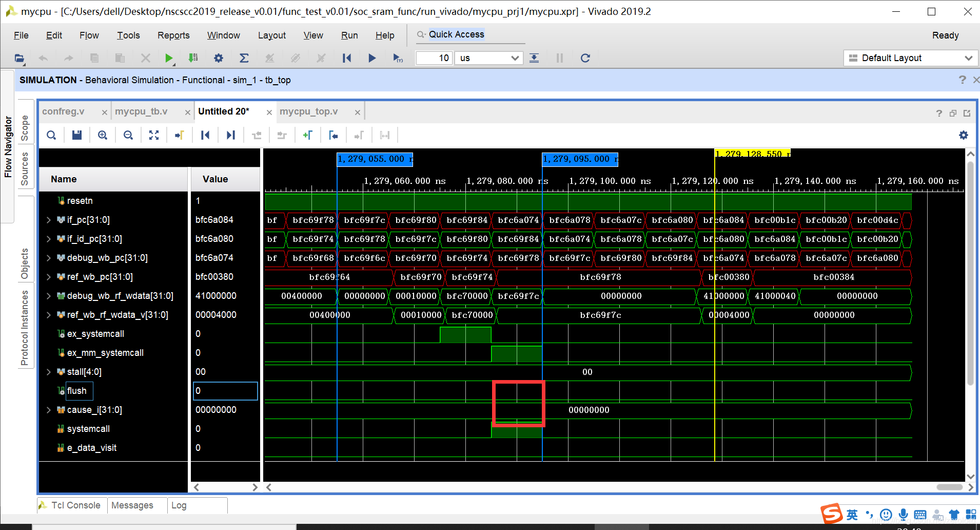The width and height of the screenshot is (980, 530).
Task: Open the File menu
Action: (x=21, y=35)
